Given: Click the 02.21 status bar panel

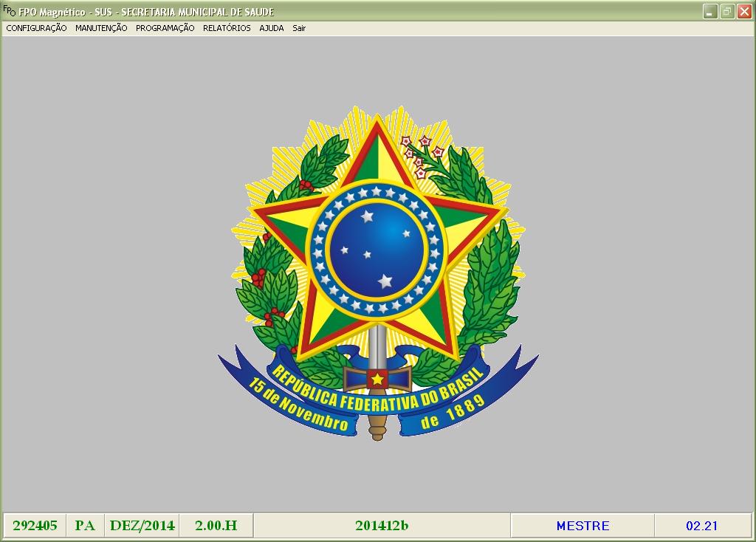Looking at the screenshot, I should pos(701,526).
